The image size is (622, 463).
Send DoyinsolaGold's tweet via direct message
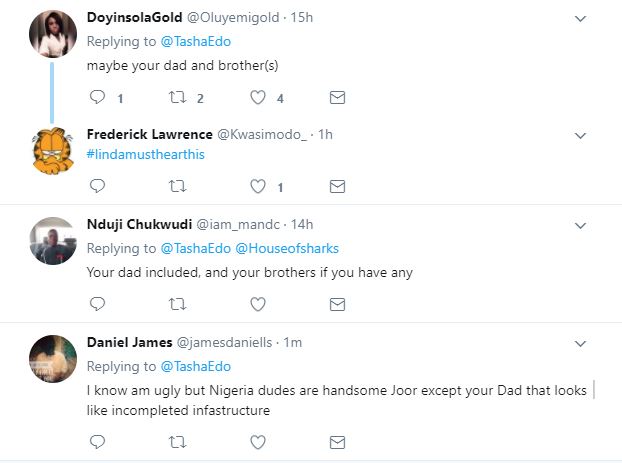pos(337,98)
